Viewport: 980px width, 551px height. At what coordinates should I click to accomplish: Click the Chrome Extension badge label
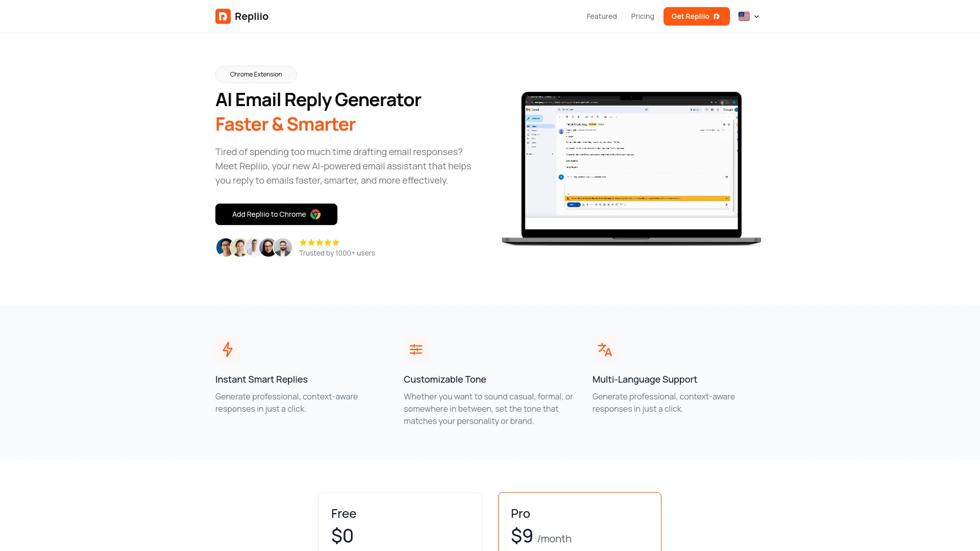[256, 74]
